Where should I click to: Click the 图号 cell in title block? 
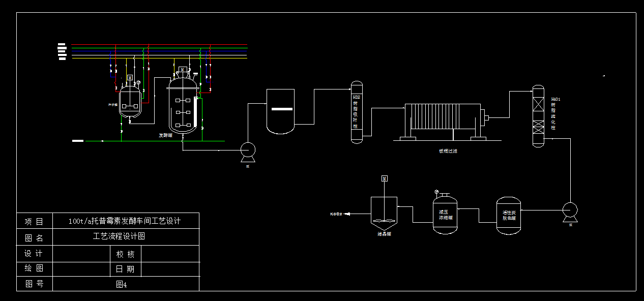[x=34, y=284]
